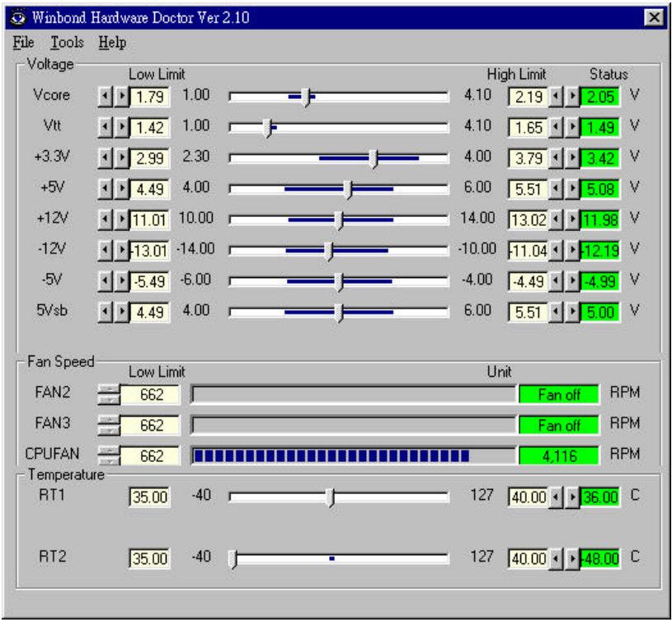The width and height of the screenshot is (672, 622).
Task: Click the Hardware Doctor eye icon in title bar
Action: (18, 17)
